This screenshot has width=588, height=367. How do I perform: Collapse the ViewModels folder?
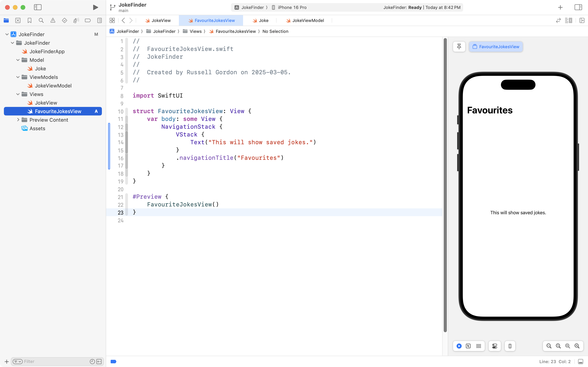click(18, 77)
